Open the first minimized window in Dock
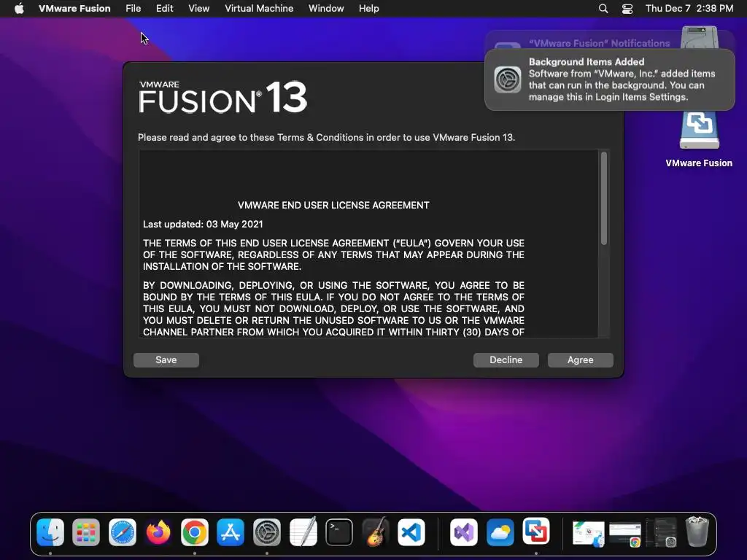This screenshot has width=747, height=560. (589, 533)
